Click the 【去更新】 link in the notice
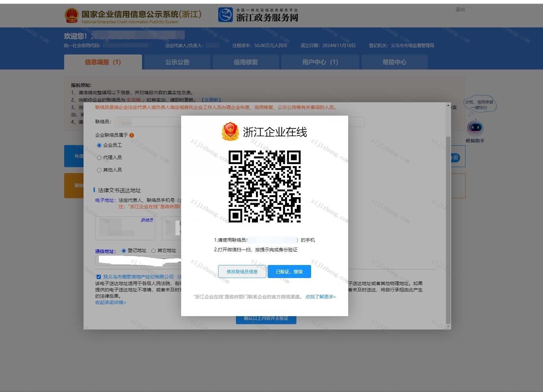The width and height of the screenshot is (543, 392). click(x=211, y=100)
